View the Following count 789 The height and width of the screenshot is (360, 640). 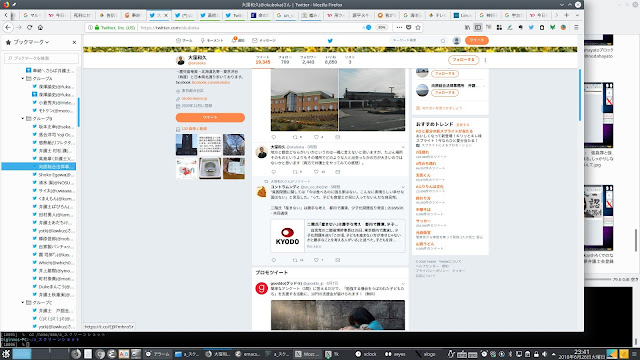(285, 60)
